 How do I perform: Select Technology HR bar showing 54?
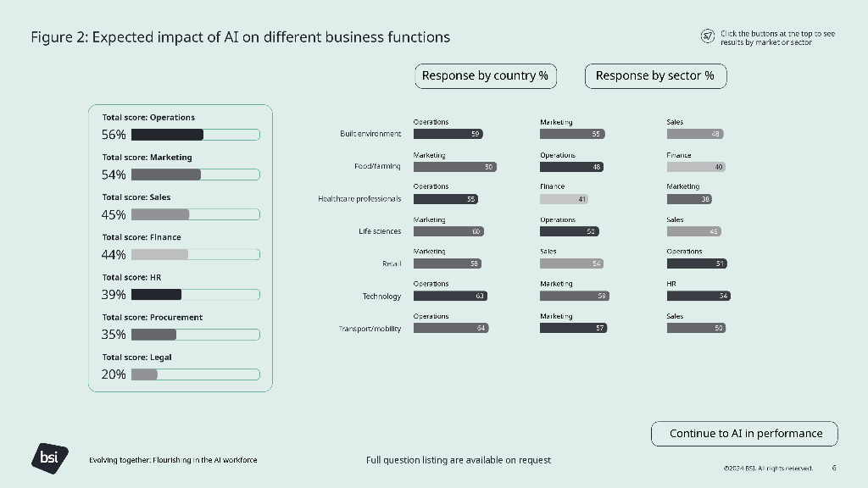pyautogui.click(x=698, y=296)
